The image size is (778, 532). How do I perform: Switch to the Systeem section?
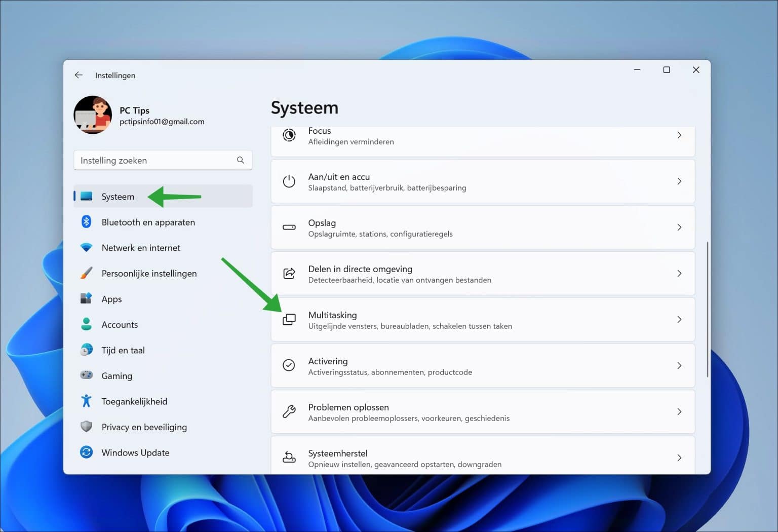118,196
